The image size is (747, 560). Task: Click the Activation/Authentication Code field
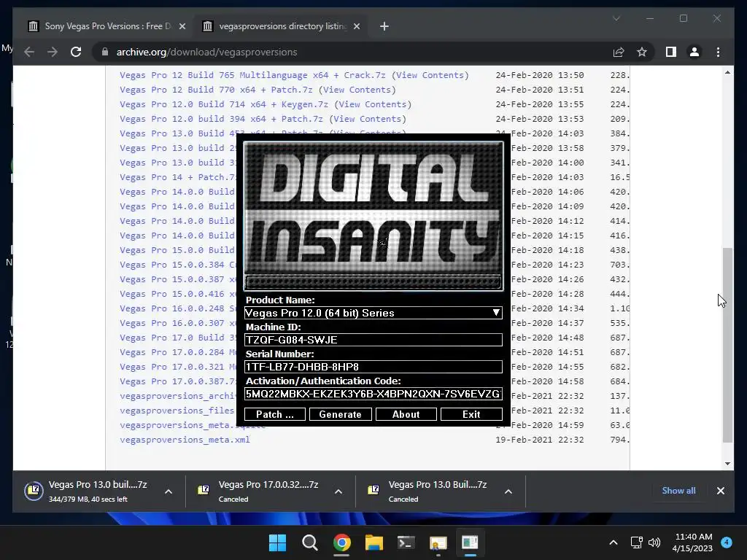(x=373, y=394)
